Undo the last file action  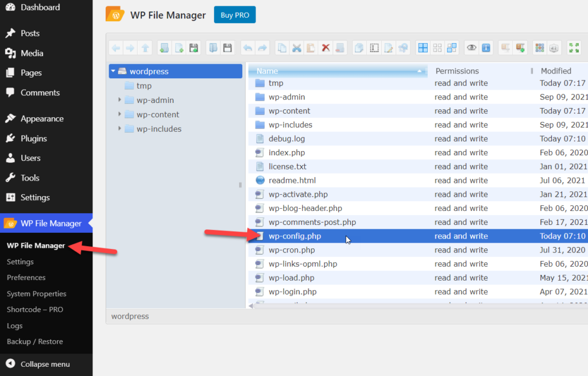pyautogui.click(x=247, y=48)
